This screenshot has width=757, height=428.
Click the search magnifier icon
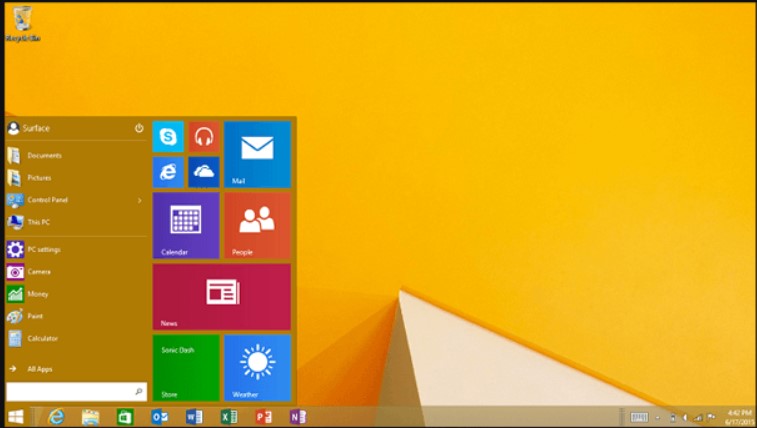coord(139,392)
